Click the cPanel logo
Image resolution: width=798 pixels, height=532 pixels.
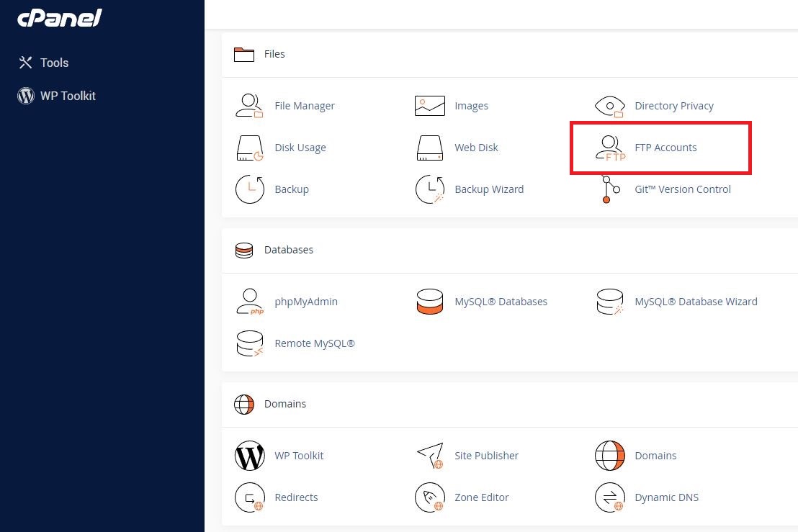point(60,18)
